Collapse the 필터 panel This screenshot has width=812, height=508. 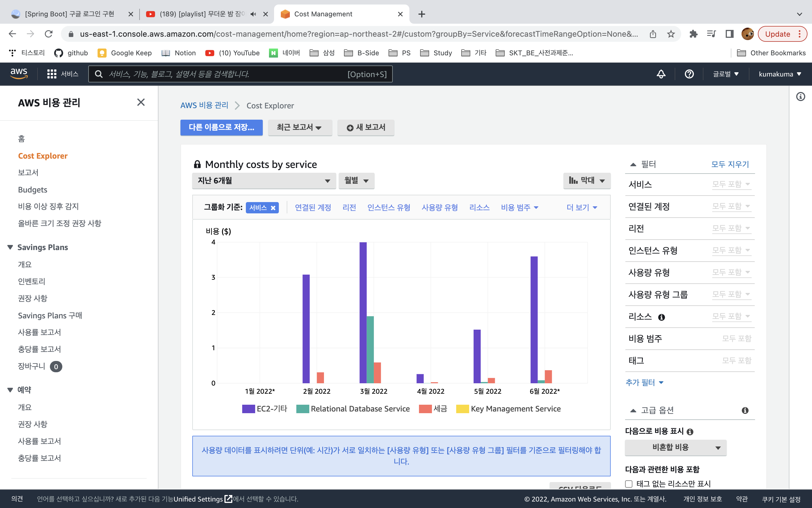click(633, 164)
